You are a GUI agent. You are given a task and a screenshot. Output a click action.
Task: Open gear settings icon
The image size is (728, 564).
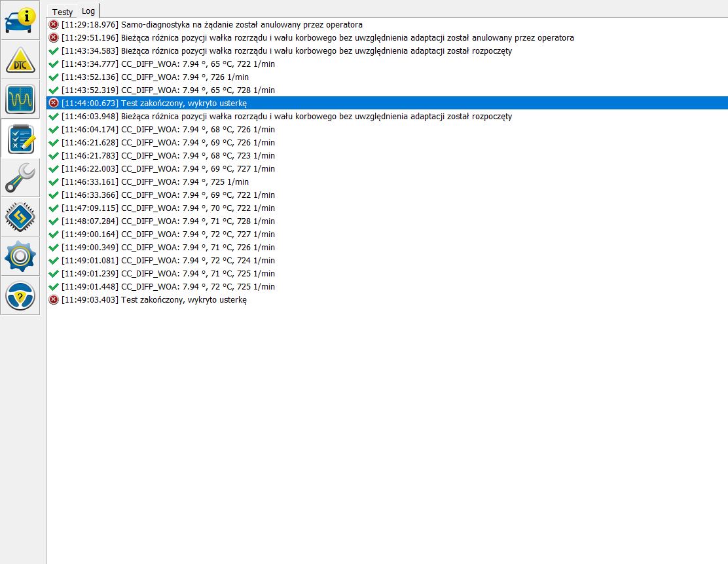click(20, 256)
